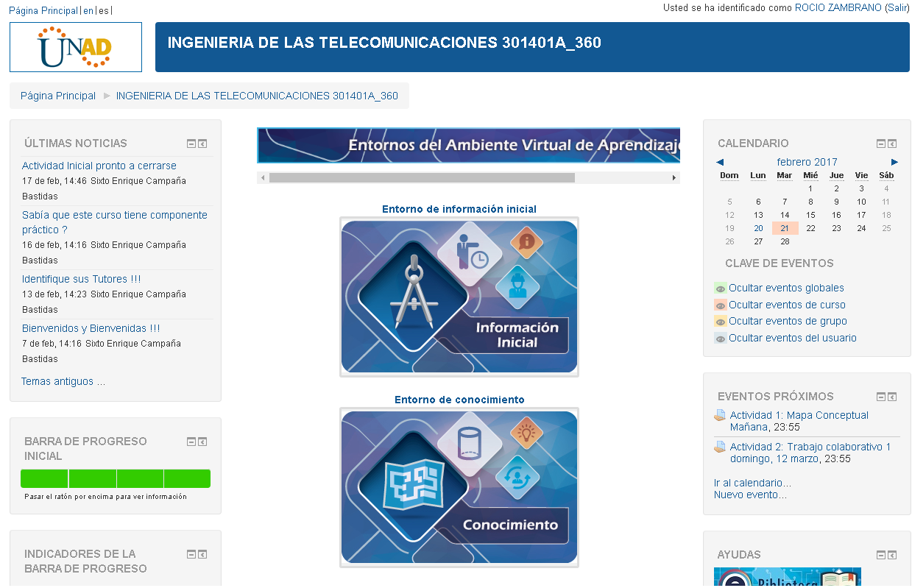This screenshot has height=588, width=912.
Task: Click the Actividad 1 Mapa Conceptual event icon
Action: (x=720, y=416)
